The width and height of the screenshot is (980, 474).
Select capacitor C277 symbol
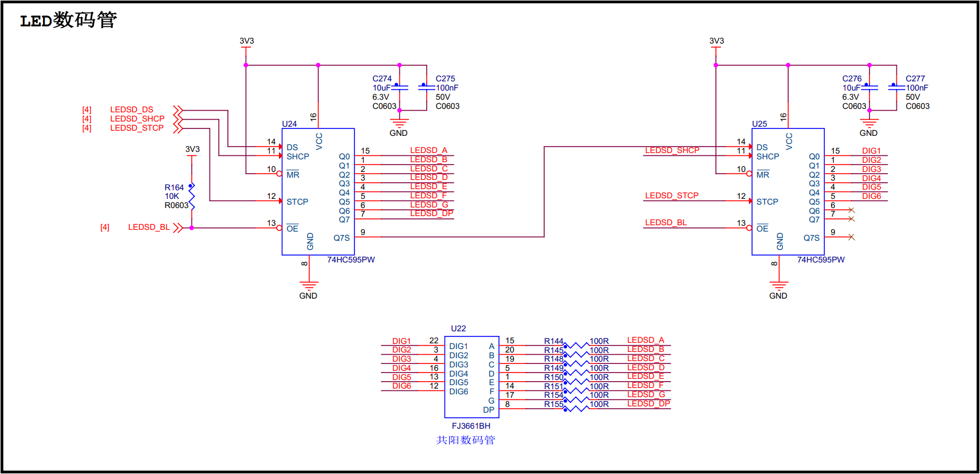click(896, 87)
